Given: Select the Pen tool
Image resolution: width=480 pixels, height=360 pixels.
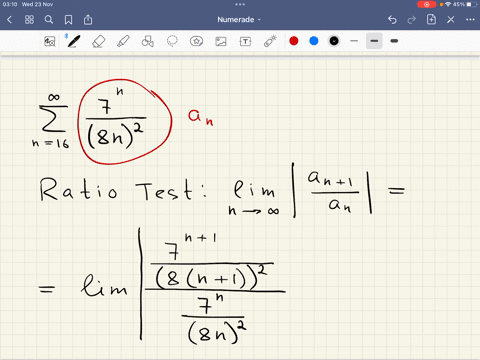Looking at the screenshot, I should tap(74, 41).
